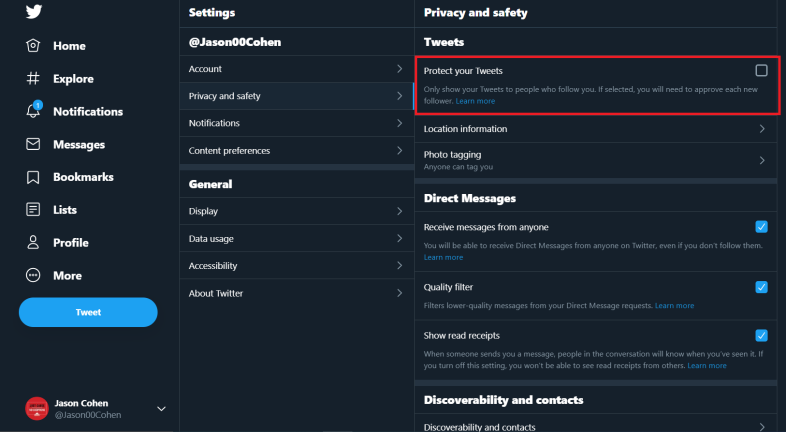Click the Bookmarks ribbon icon
The image size is (786, 432).
(33, 177)
